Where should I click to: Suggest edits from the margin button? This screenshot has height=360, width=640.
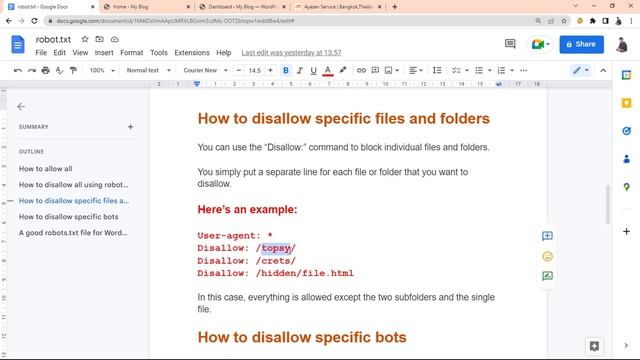pyautogui.click(x=547, y=276)
